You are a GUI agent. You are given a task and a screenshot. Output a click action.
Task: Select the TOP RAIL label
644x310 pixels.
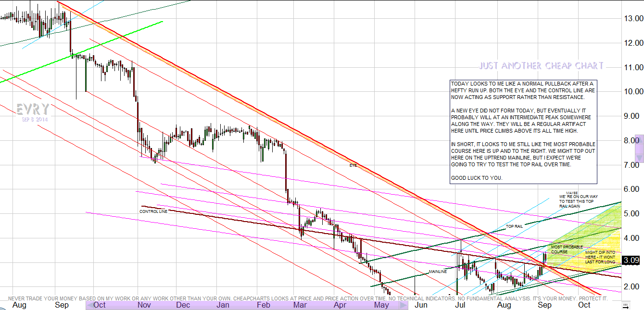pyautogui.click(x=513, y=226)
